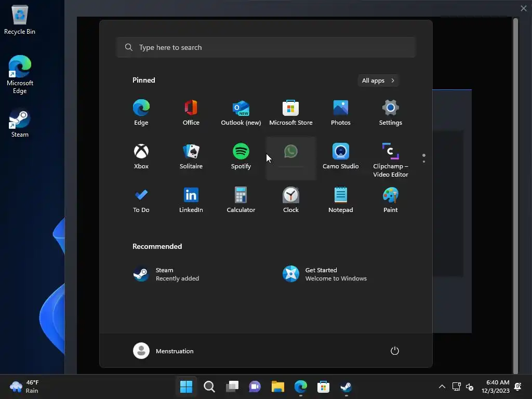Launch the Xbox app
The image size is (532, 399).
coord(141,156)
